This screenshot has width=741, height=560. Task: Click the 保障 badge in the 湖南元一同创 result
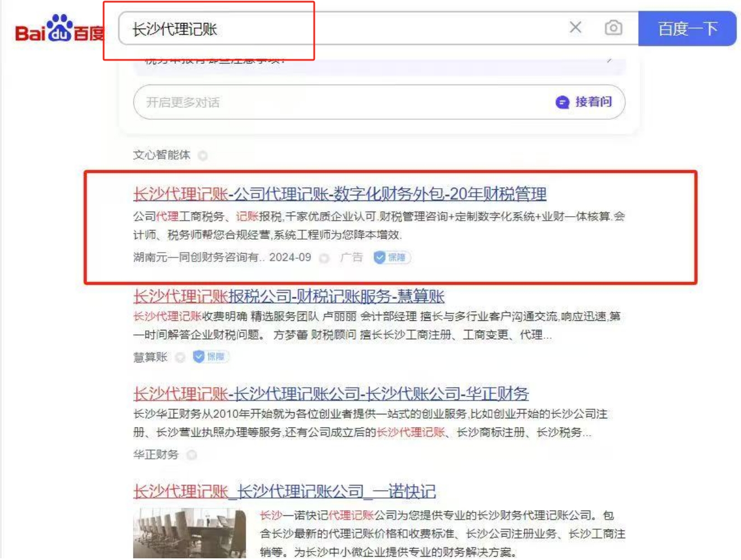point(392,258)
